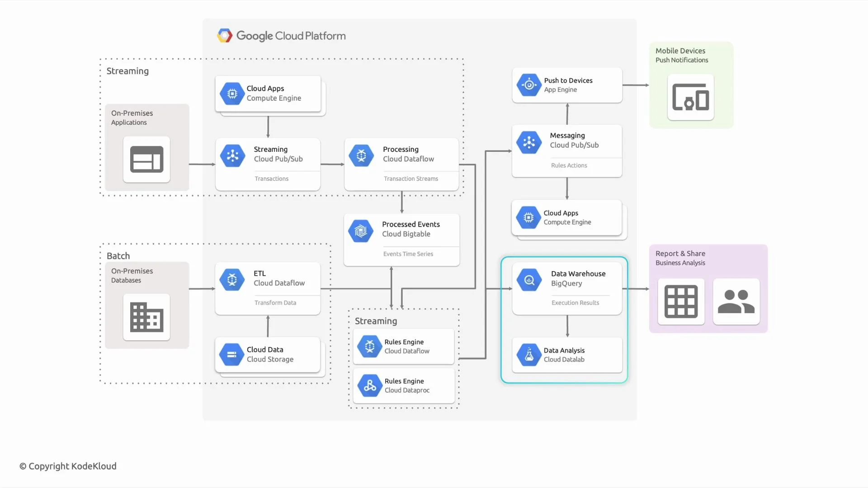Click the Copyright KodeKloud text
The width and height of the screenshot is (868, 488).
tap(68, 466)
